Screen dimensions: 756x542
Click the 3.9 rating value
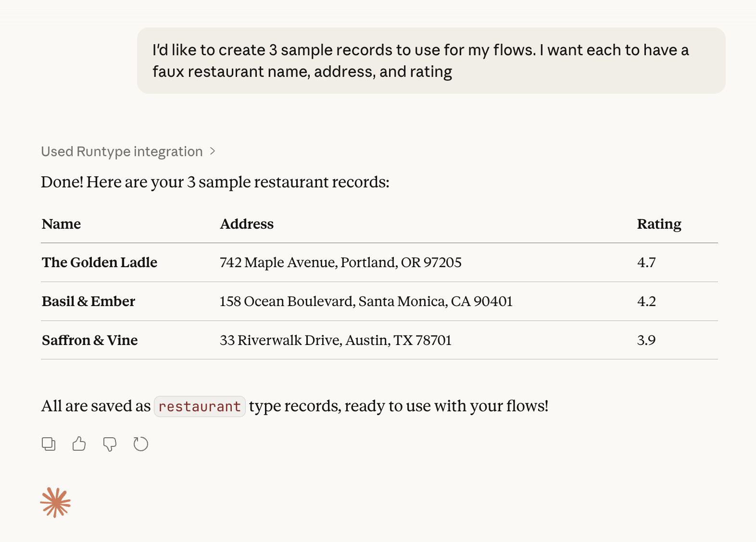click(646, 340)
